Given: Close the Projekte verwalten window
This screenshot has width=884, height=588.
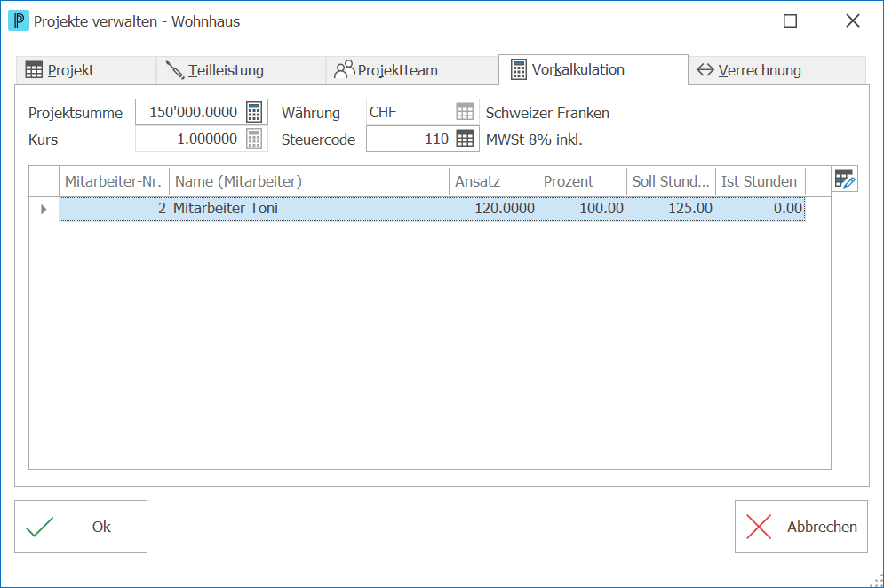Looking at the screenshot, I should coord(853,21).
